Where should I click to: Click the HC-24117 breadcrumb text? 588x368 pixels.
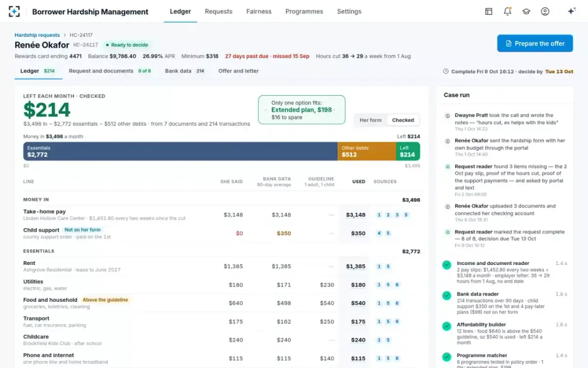[81, 35]
